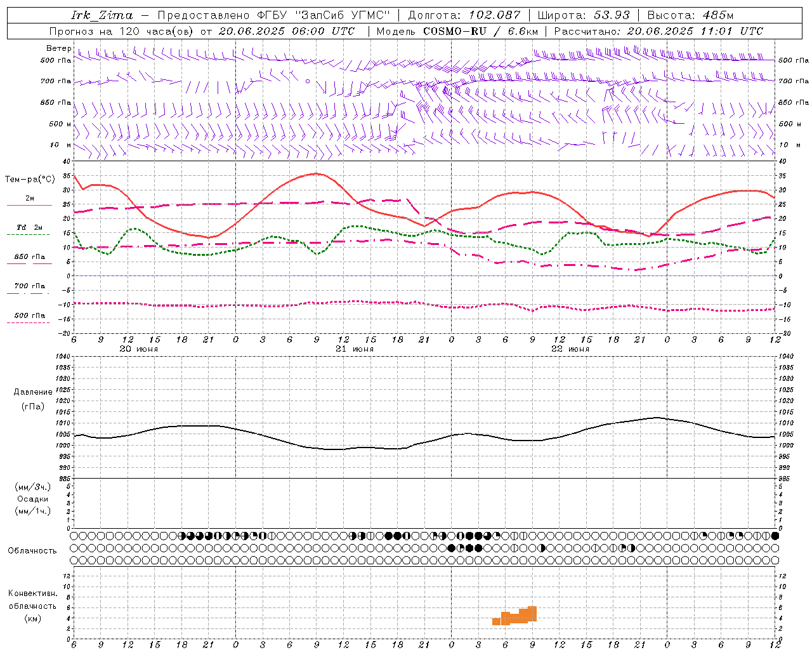Click the 'Td 2м' legend label
This screenshot has height=650, width=812.
coord(30,227)
